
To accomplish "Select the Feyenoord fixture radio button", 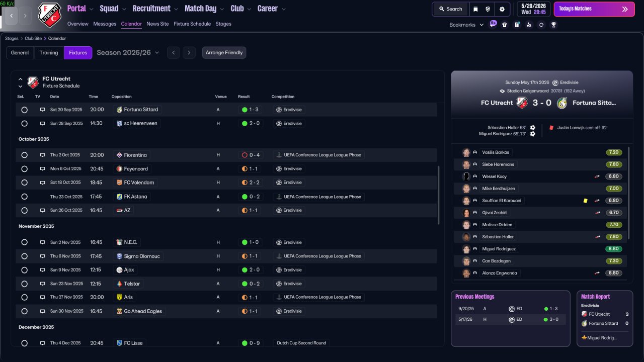I will [x=24, y=169].
